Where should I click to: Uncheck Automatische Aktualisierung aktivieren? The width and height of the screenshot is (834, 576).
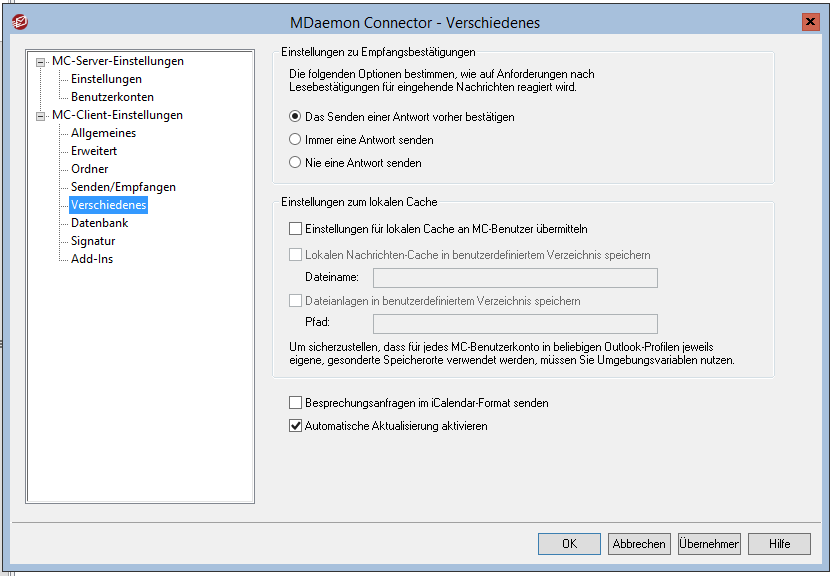click(295, 425)
